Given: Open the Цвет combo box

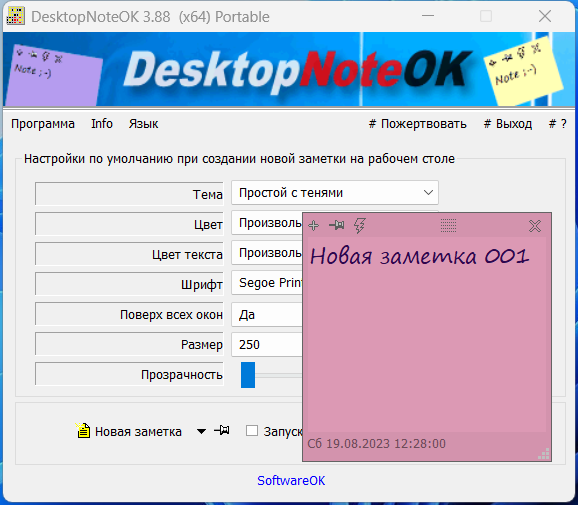Looking at the screenshot, I should point(267,223).
